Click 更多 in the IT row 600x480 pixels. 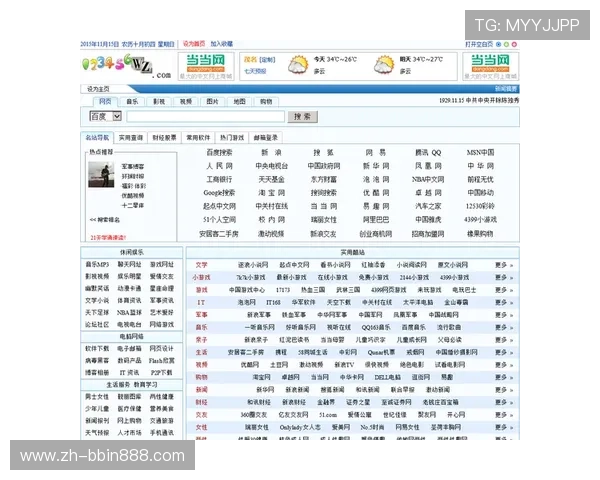pyautogui.click(x=504, y=302)
